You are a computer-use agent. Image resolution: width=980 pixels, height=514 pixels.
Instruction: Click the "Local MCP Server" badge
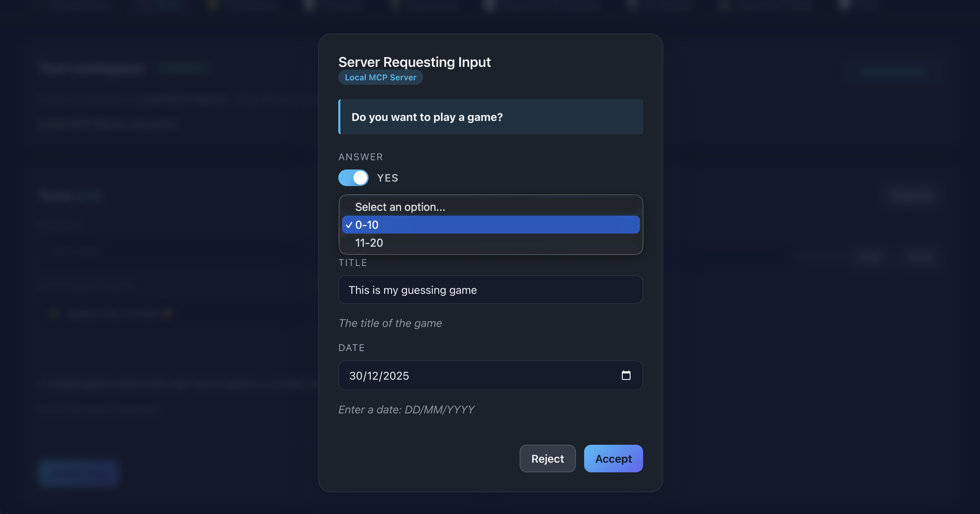pyautogui.click(x=380, y=77)
